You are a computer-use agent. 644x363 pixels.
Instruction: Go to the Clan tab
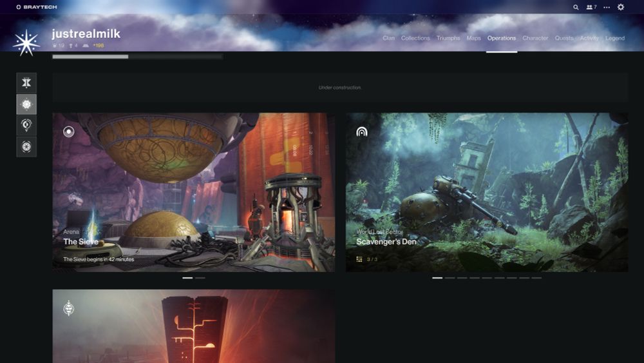pos(388,38)
